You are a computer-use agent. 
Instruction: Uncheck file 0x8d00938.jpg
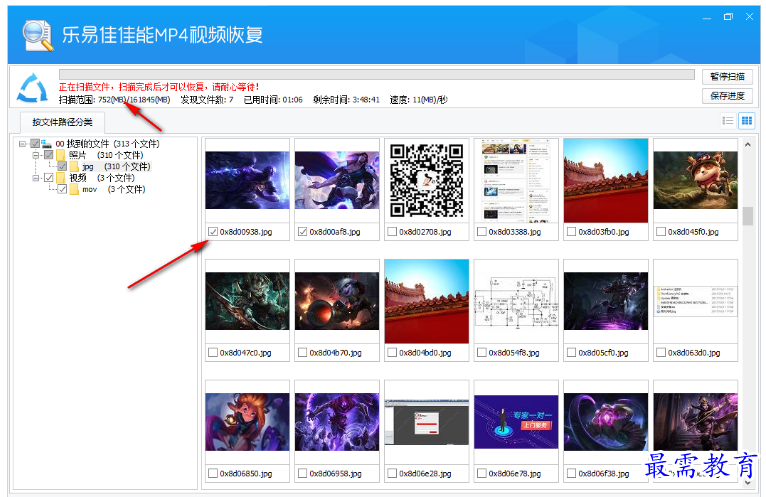213,232
